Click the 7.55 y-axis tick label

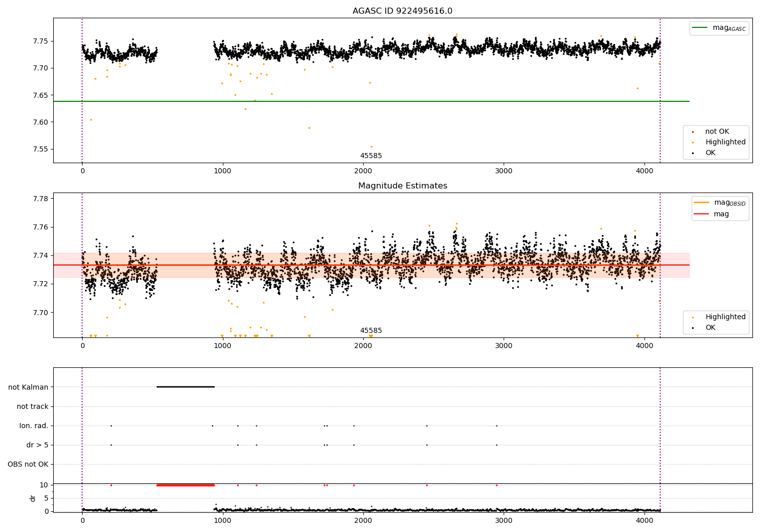[x=41, y=149]
